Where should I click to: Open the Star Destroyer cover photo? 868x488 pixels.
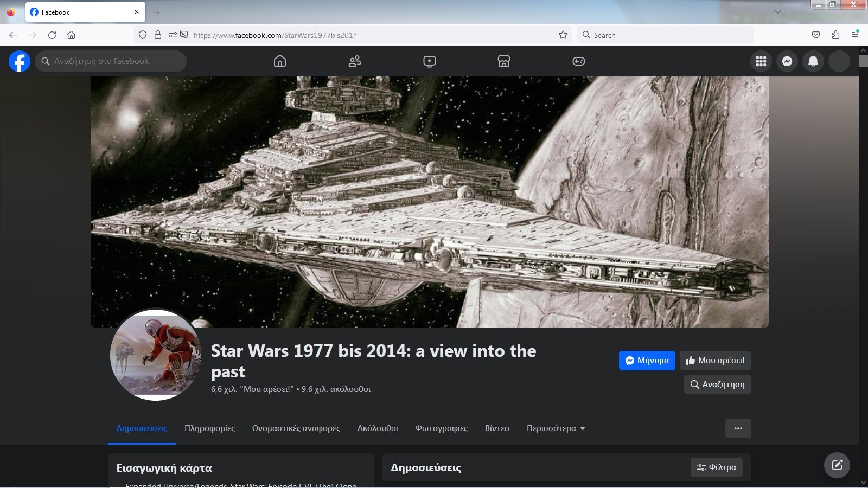pos(430,202)
